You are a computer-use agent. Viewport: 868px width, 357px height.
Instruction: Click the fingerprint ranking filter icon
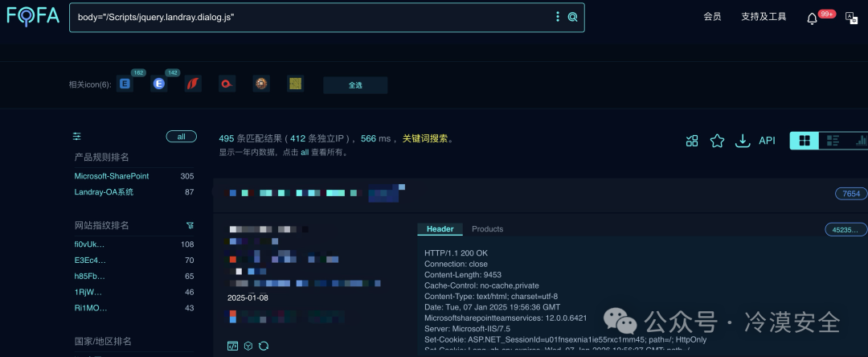point(190,225)
